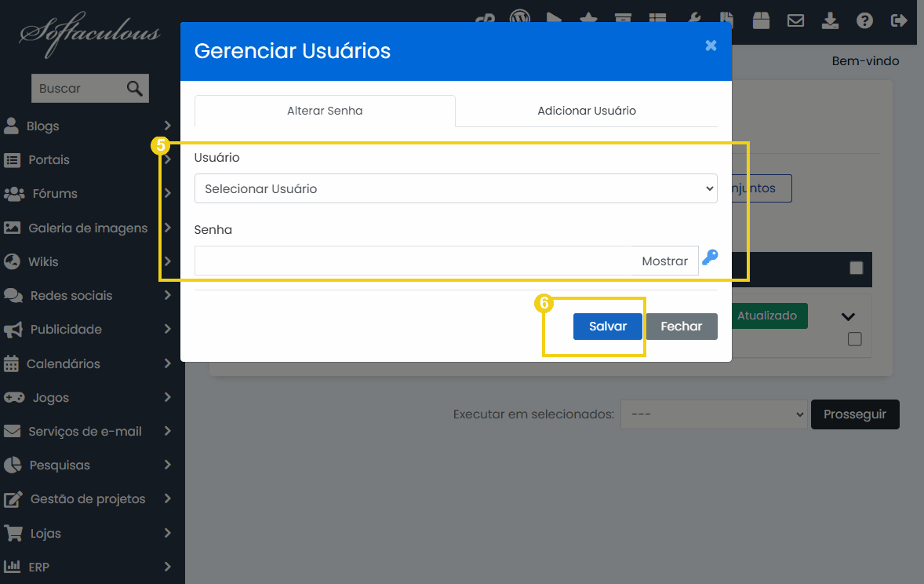Click the Publicidade megaphone icon
924x584 pixels.
[x=13, y=330]
